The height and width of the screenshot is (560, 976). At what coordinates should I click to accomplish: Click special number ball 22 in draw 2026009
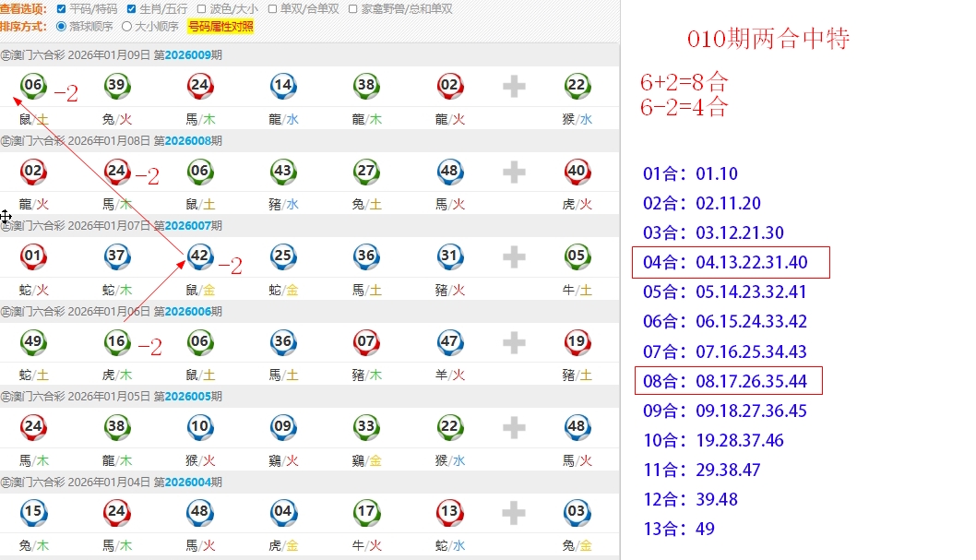click(x=577, y=87)
